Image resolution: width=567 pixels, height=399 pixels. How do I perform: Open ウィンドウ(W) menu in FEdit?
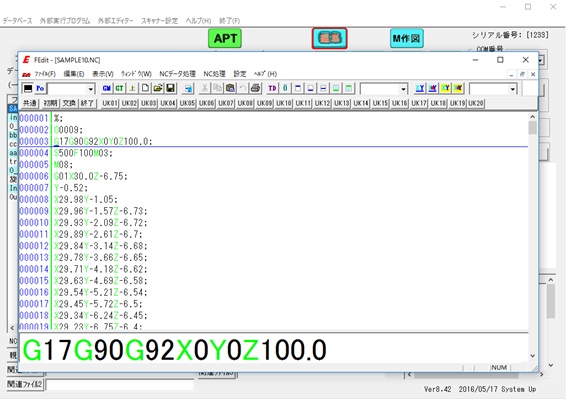[x=136, y=74]
